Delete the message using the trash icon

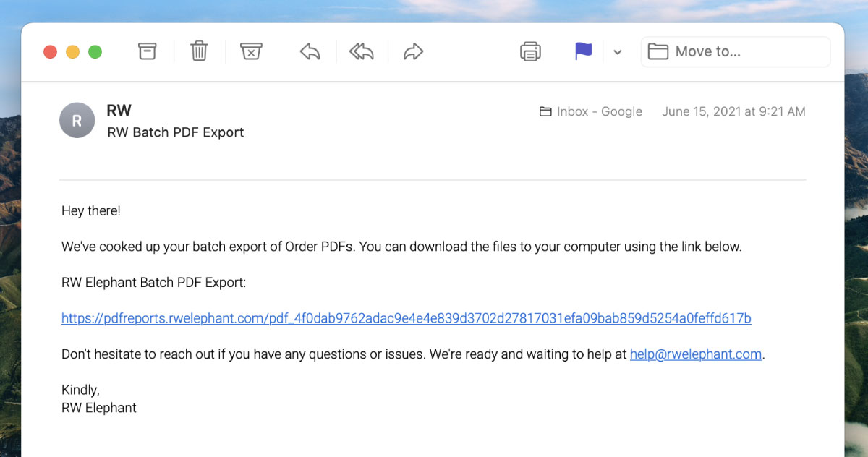[x=199, y=51]
